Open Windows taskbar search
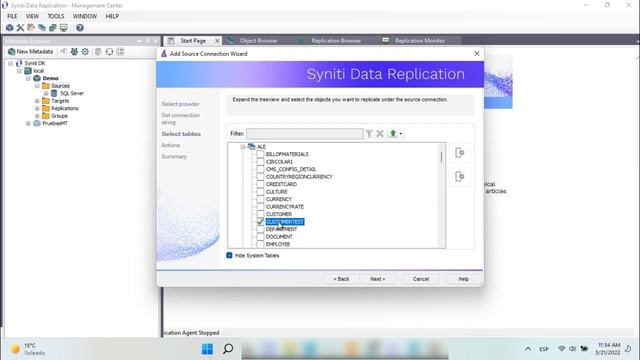The width and height of the screenshot is (640, 360). 228,349
